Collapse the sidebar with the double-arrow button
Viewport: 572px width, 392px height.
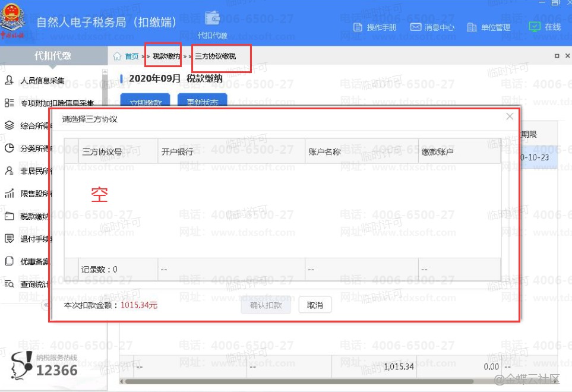(x=46, y=305)
